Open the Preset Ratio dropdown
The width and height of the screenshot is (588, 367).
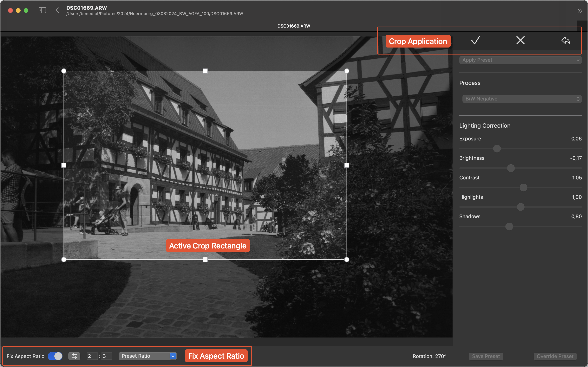pyautogui.click(x=147, y=356)
